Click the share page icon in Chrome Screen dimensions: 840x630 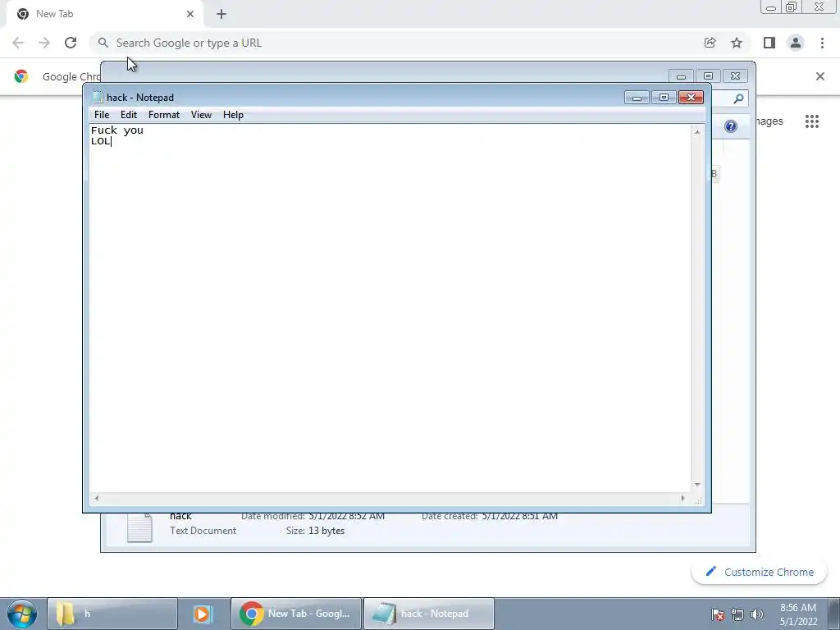click(710, 43)
